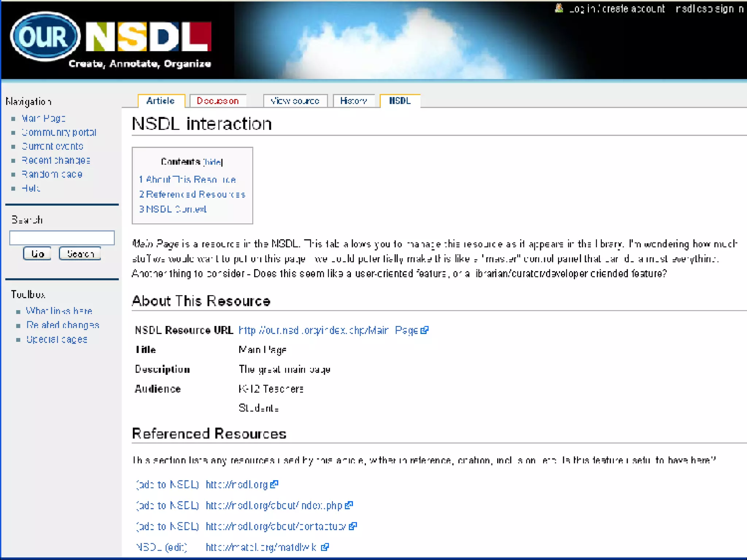
Task: Open Special pages in Toolbox
Action: (57, 339)
